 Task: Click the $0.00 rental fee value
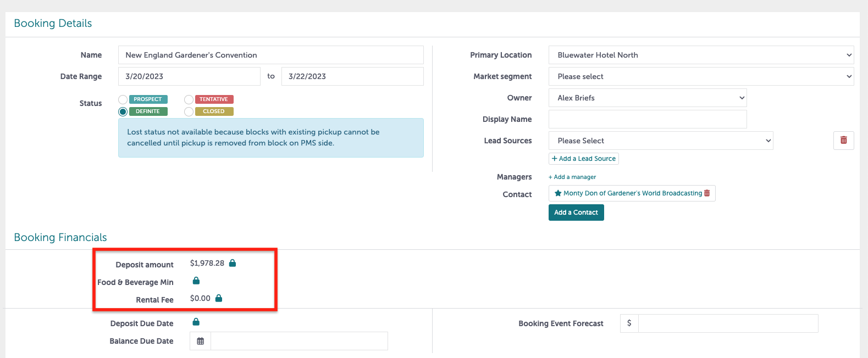(x=200, y=298)
